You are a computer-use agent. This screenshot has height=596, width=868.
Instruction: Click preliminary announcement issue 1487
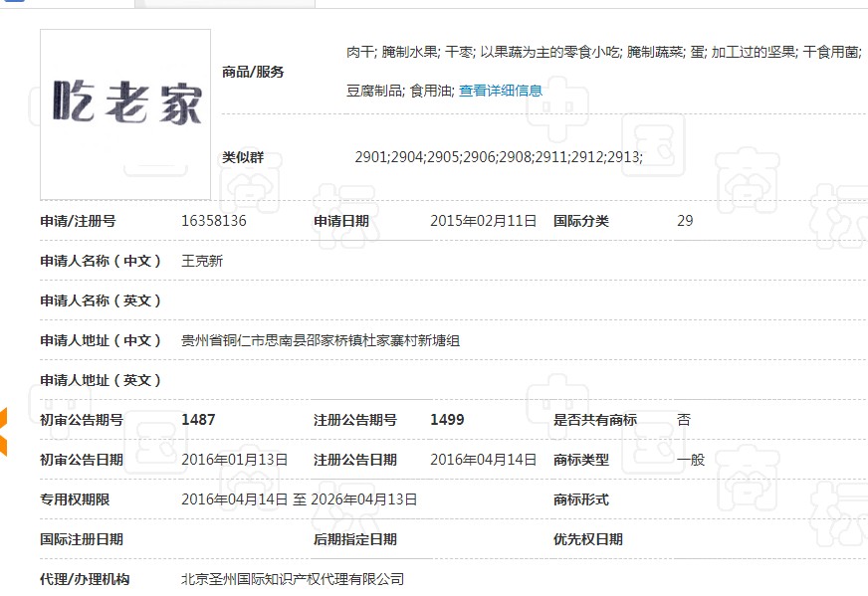click(198, 420)
